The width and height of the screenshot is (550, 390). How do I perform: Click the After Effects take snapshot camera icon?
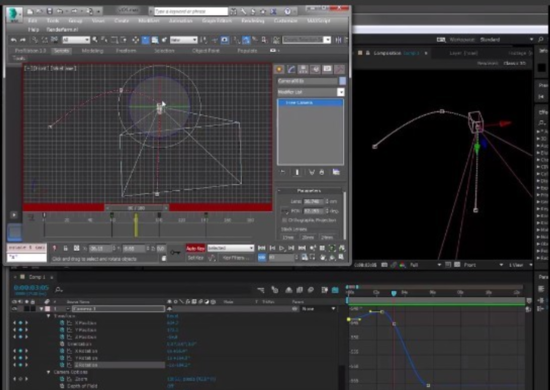point(384,265)
